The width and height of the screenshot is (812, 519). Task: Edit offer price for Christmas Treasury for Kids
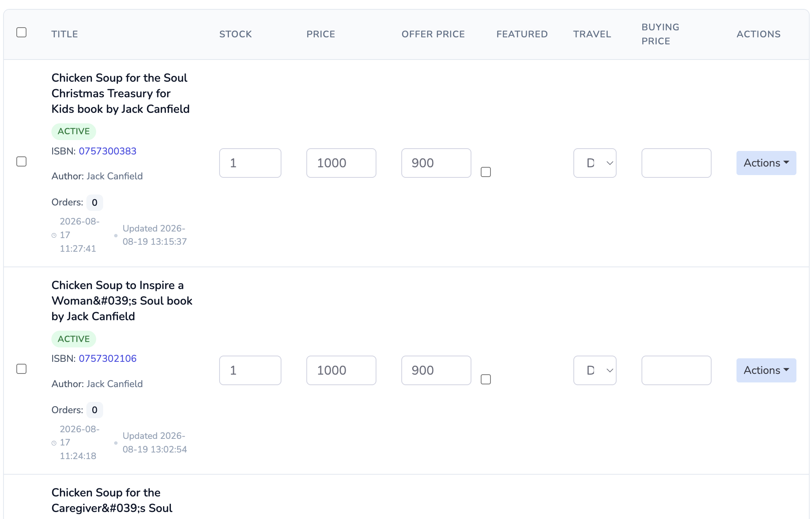coord(436,163)
